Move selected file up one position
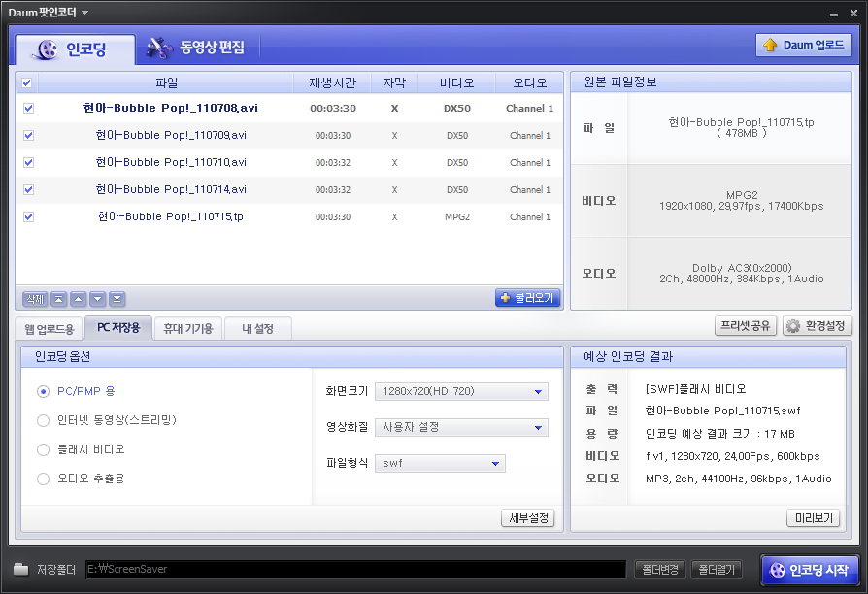The image size is (868, 594). tap(78, 299)
